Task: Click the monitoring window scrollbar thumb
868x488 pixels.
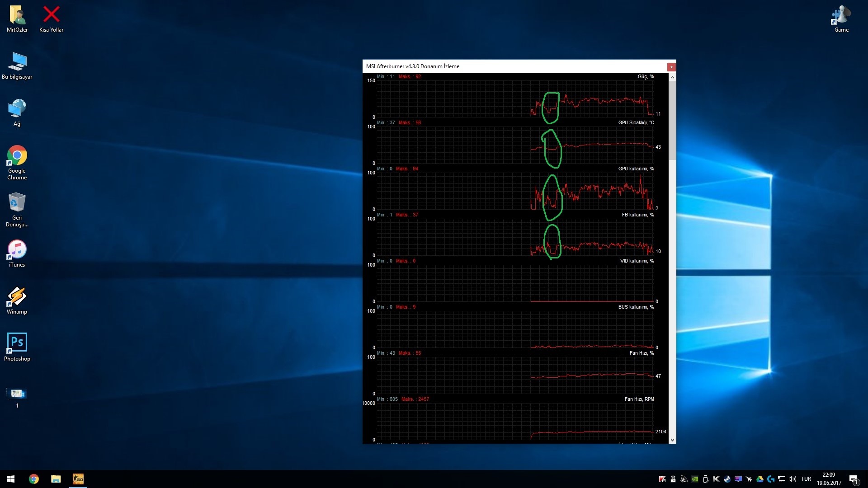Action: tap(672, 120)
